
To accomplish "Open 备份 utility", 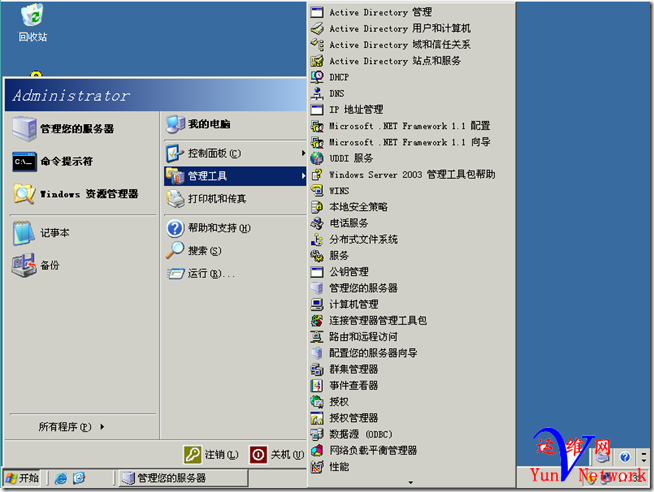I will 83,265.
